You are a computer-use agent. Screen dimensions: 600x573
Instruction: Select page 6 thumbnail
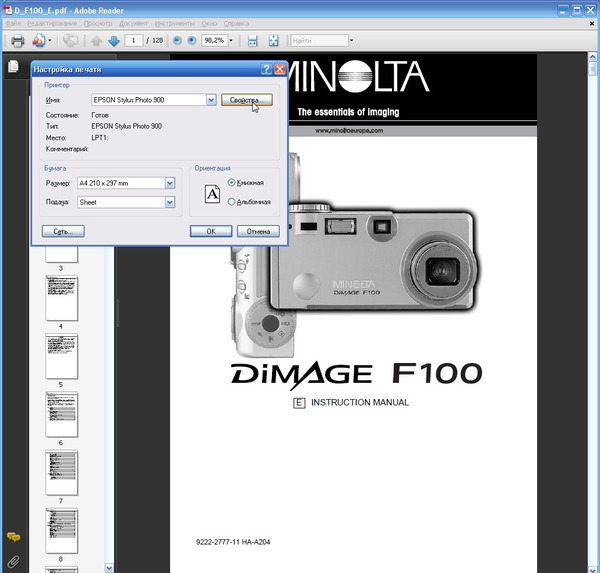pyautogui.click(x=61, y=414)
